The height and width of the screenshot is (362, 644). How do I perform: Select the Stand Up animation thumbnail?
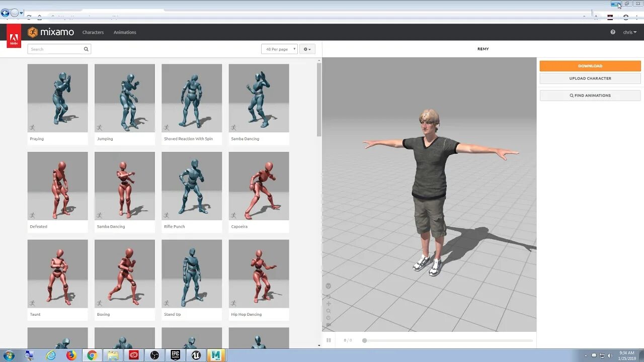192,274
